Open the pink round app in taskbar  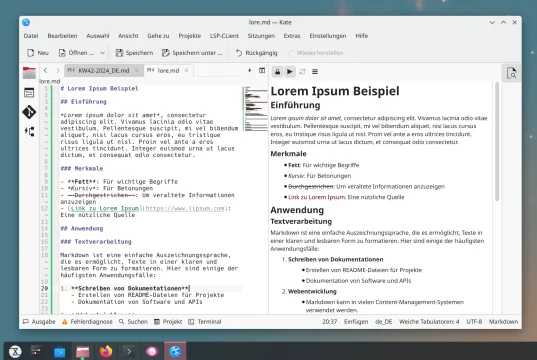[152, 351]
